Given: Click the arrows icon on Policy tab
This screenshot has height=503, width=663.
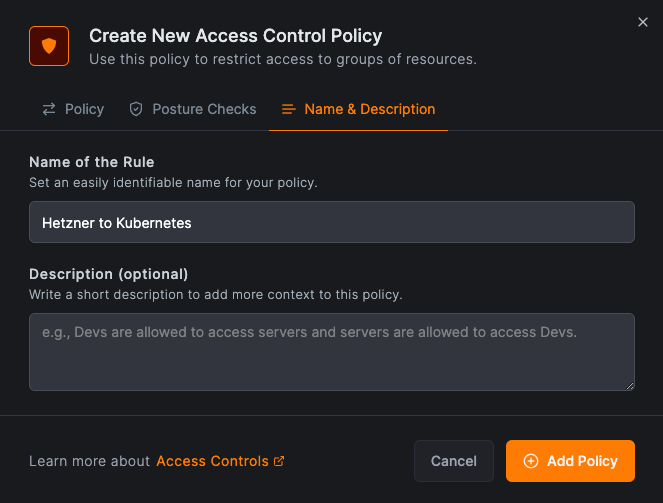Looking at the screenshot, I should [49, 109].
